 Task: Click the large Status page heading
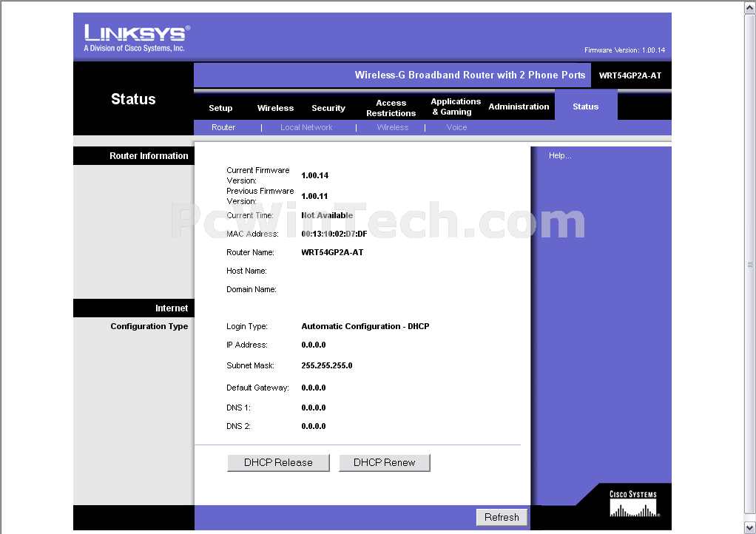pyautogui.click(x=133, y=99)
